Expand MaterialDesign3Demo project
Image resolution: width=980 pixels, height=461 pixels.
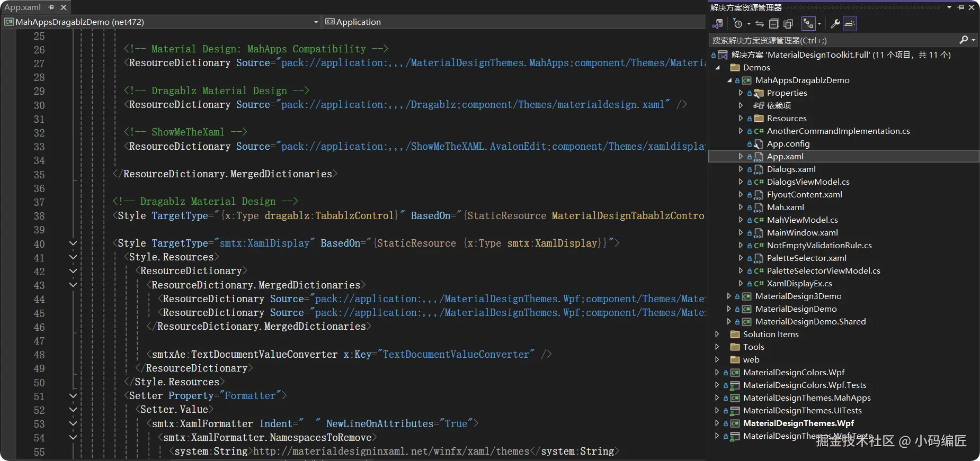[x=729, y=296]
